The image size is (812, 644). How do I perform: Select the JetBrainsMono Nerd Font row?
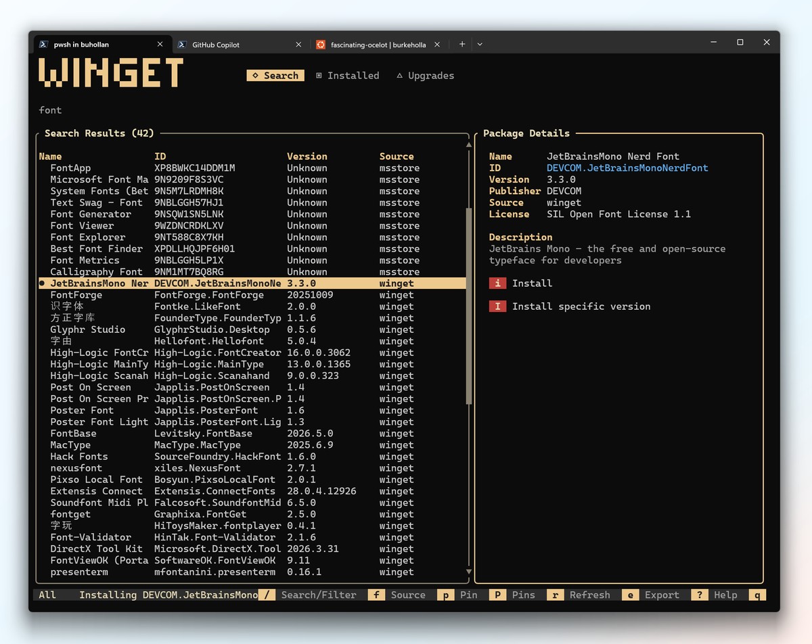click(252, 283)
